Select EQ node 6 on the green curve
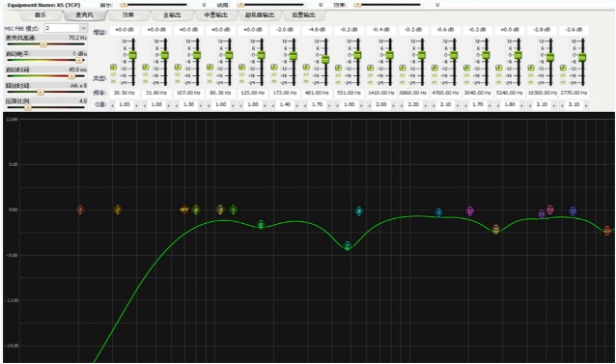This screenshot has height=364, width=616. coord(261,225)
